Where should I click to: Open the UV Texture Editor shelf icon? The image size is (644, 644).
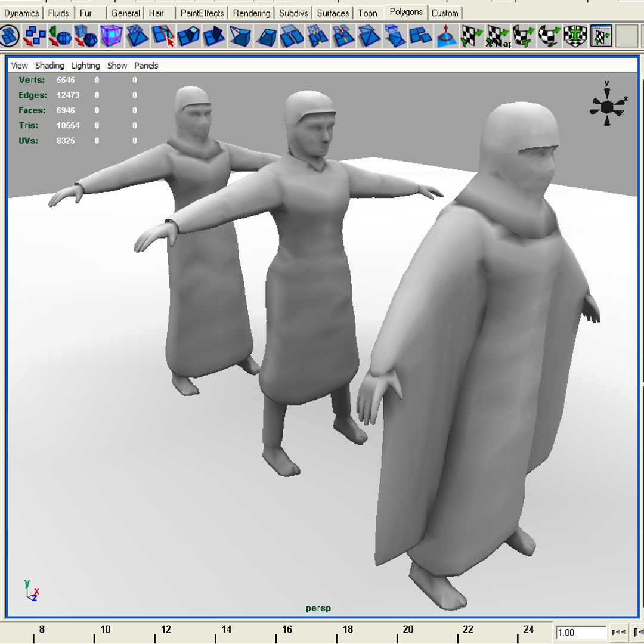[x=601, y=36]
